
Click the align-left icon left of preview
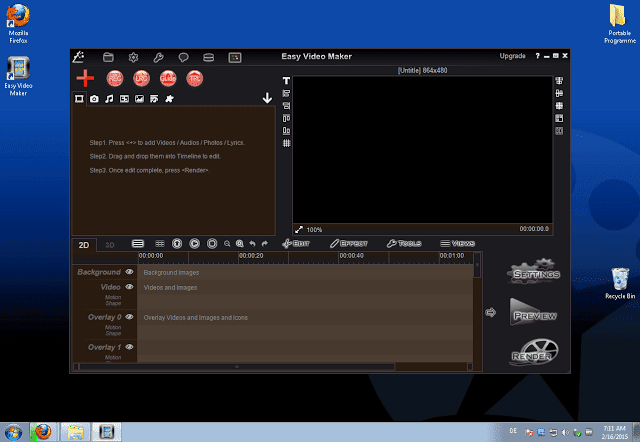(x=287, y=93)
